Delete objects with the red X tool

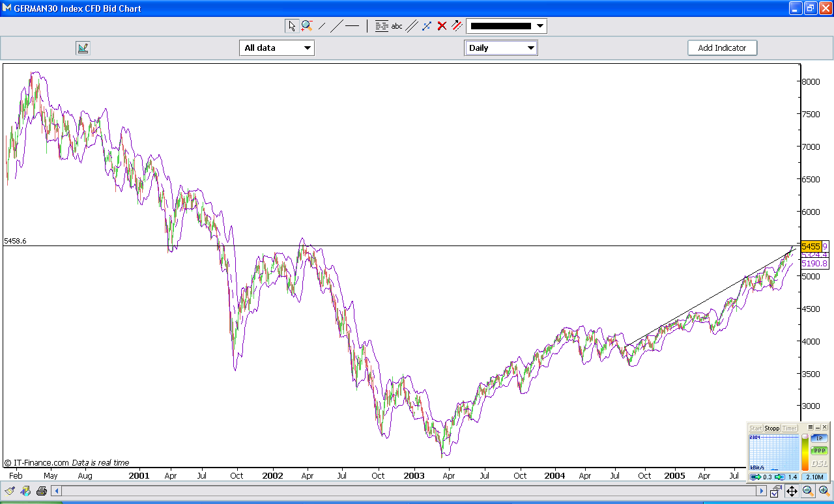(x=442, y=26)
